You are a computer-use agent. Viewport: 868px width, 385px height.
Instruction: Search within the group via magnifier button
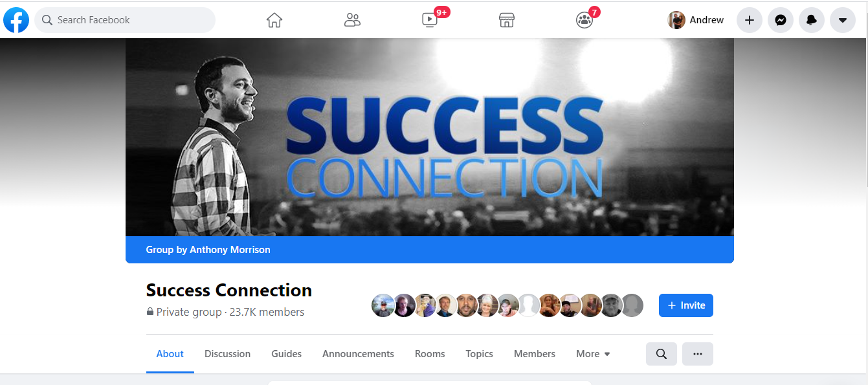click(x=662, y=354)
